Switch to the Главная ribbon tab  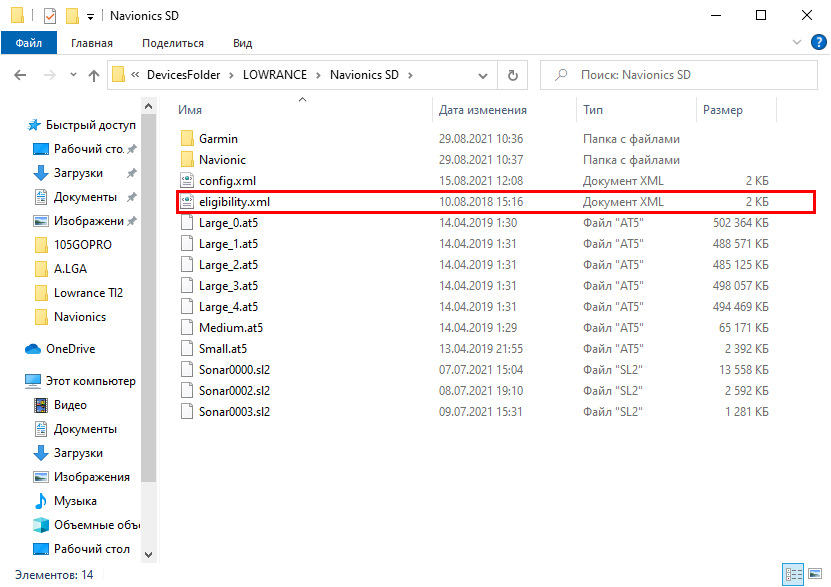92,43
